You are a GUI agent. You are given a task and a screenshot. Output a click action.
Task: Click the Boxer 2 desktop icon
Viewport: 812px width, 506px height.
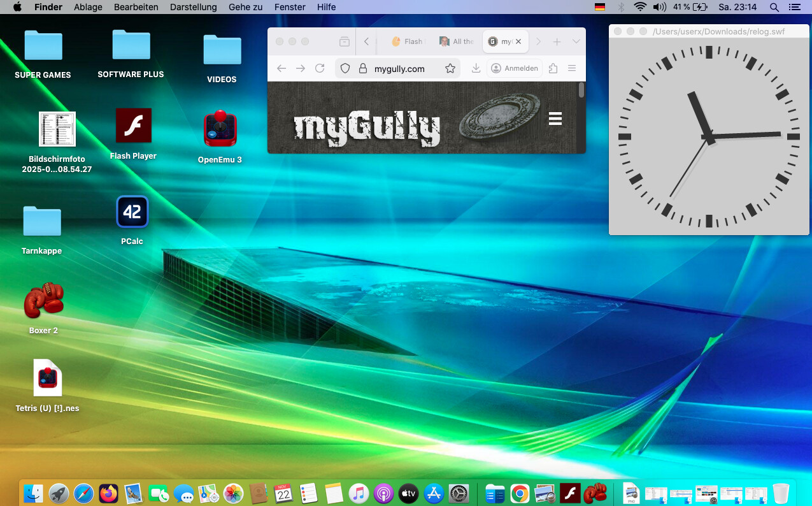43,300
